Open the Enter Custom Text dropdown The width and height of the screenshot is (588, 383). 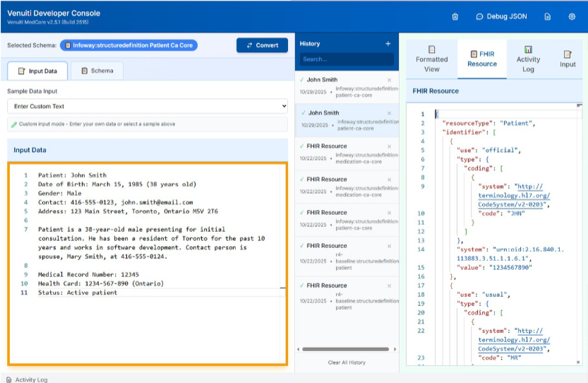[148, 106]
